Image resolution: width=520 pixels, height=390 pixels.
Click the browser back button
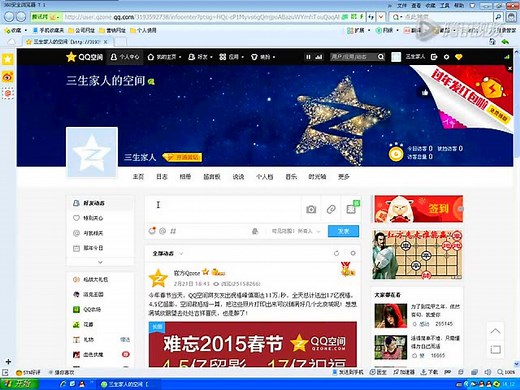click(10, 16)
